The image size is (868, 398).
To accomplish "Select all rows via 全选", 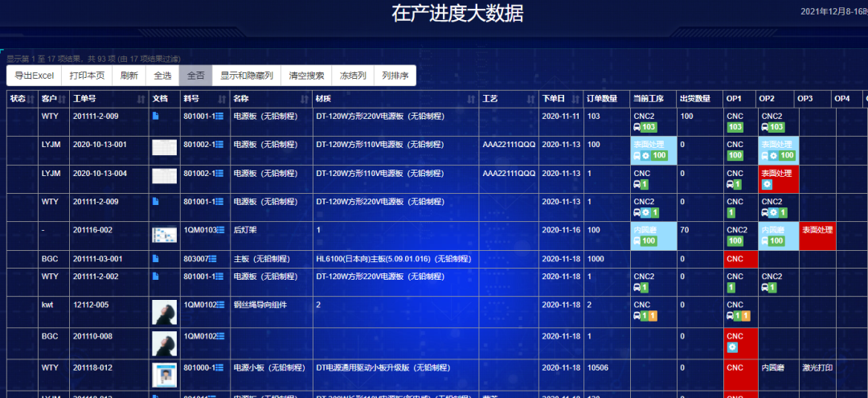I will [x=162, y=76].
